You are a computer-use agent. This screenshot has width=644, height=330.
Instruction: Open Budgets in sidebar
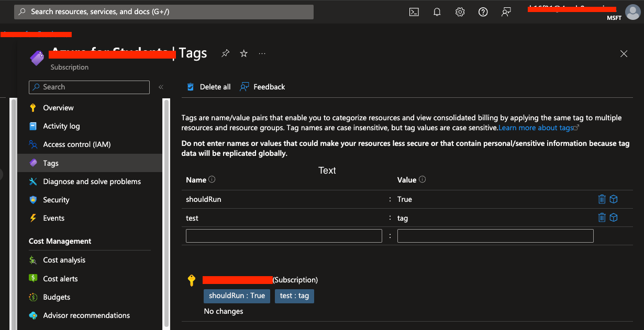pos(57,297)
